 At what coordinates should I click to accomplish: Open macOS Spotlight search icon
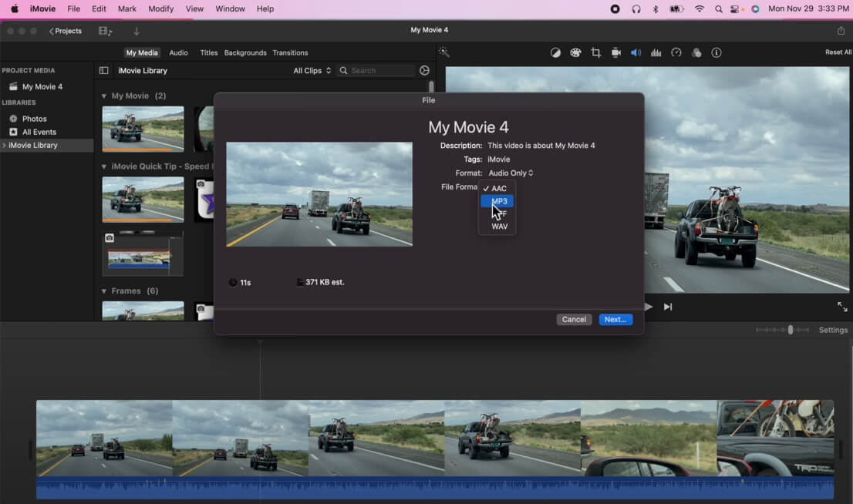719,8
